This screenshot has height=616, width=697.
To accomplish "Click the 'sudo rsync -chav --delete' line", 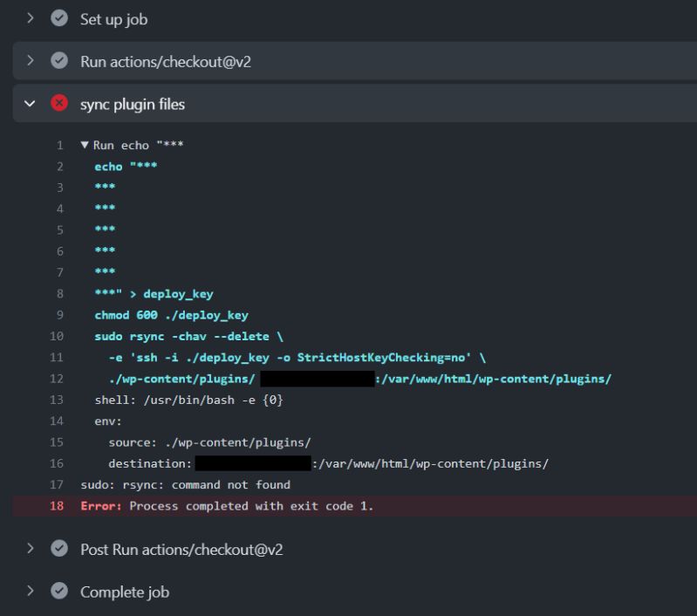I will coord(188,336).
